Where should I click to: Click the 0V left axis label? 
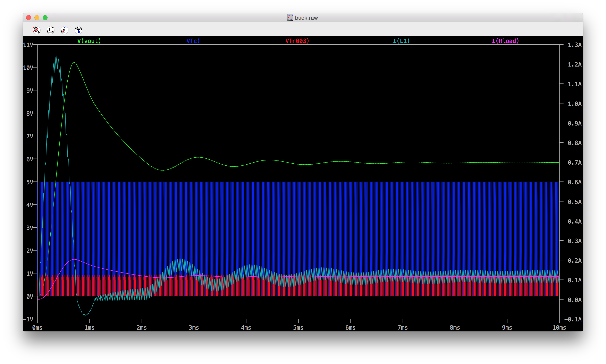point(30,297)
